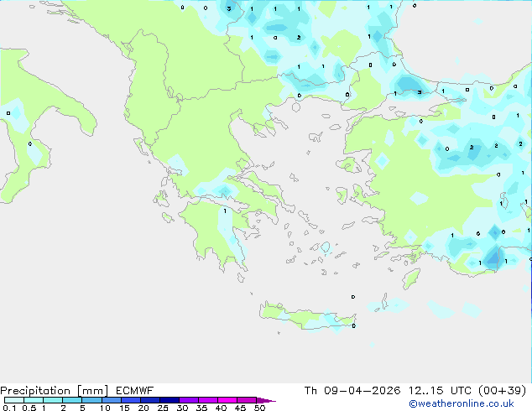Click the 'ECMWF' model label
532x411 pixels.
(x=135, y=391)
